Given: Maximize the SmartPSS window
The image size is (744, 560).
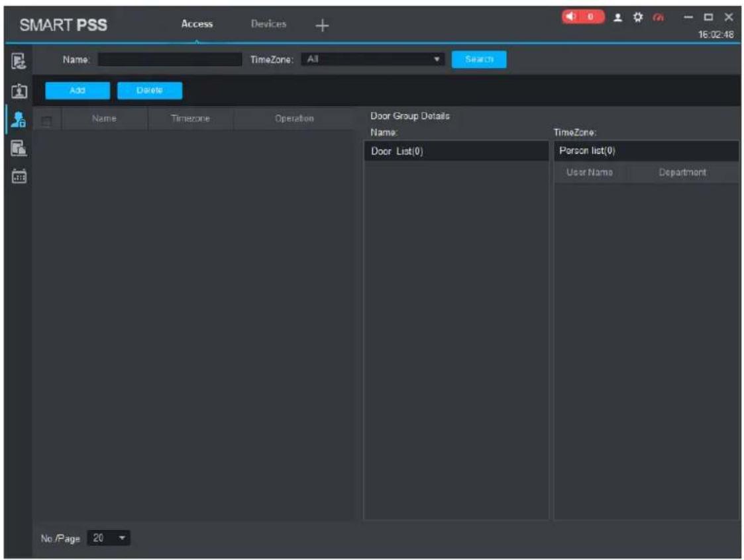Looking at the screenshot, I should pyautogui.click(x=708, y=18).
